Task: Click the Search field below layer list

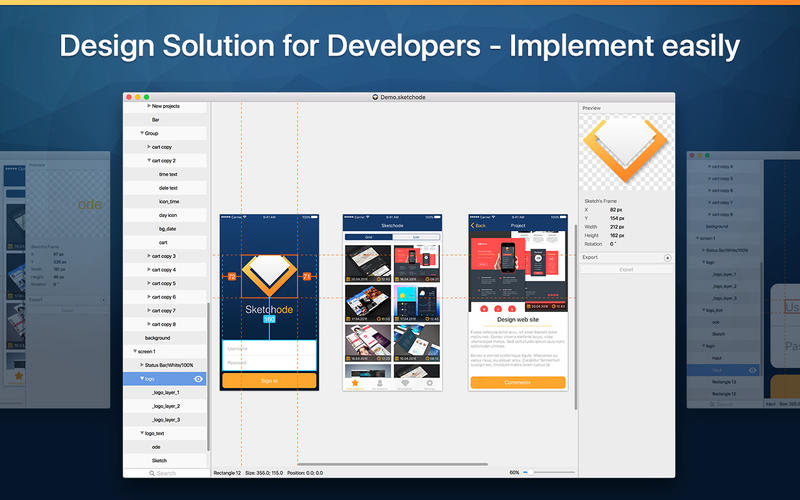Action: (x=166, y=473)
